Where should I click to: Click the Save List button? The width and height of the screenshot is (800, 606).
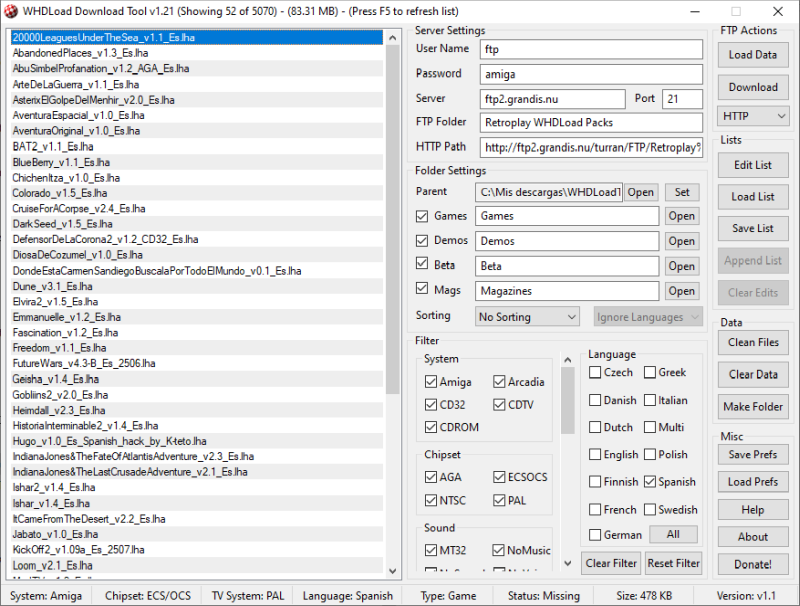(x=753, y=229)
